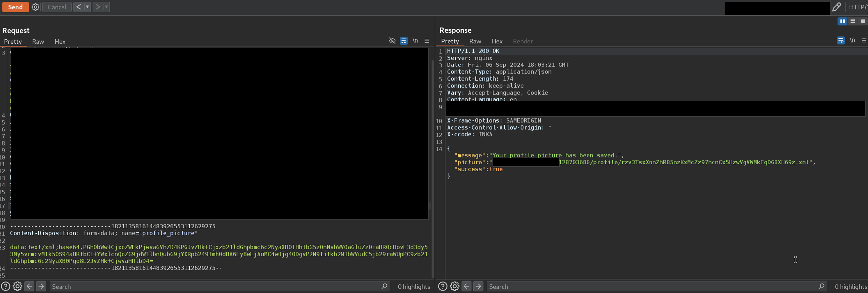Open the Request panel hamburger menu
This screenshot has height=293, width=868.
tap(427, 41)
